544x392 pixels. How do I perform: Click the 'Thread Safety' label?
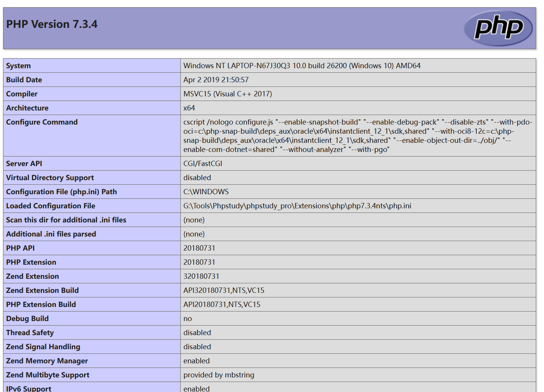[x=30, y=333]
